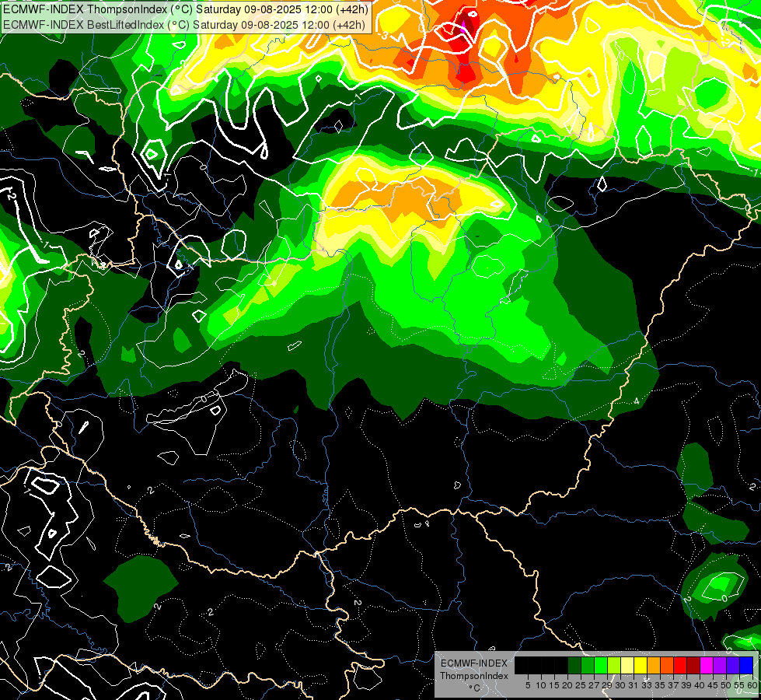Click legend tick value "15"
Screen dimensions: 761x700
tap(554, 685)
